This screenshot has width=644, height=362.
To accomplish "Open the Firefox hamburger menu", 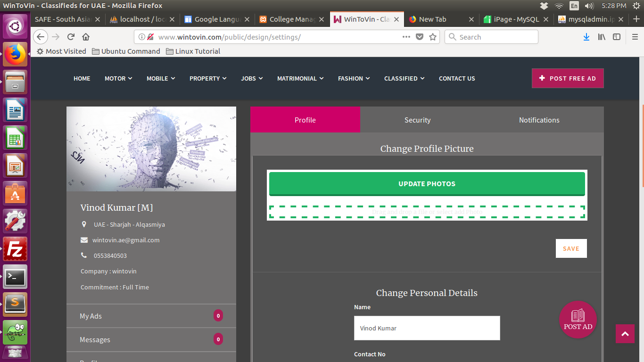I will pyautogui.click(x=635, y=37).
